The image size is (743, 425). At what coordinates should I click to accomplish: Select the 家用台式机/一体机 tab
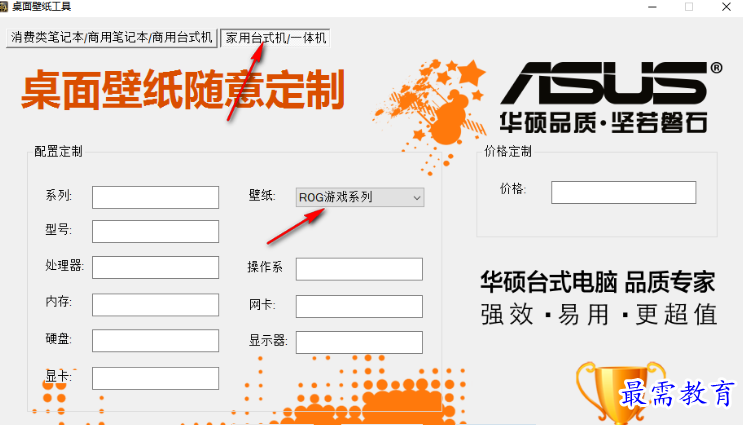click(x=275, y=38)
